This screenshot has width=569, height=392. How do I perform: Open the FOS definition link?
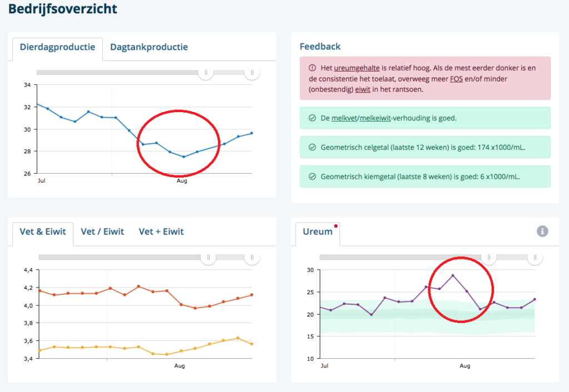pyautogui.click(x=456, y=79)
